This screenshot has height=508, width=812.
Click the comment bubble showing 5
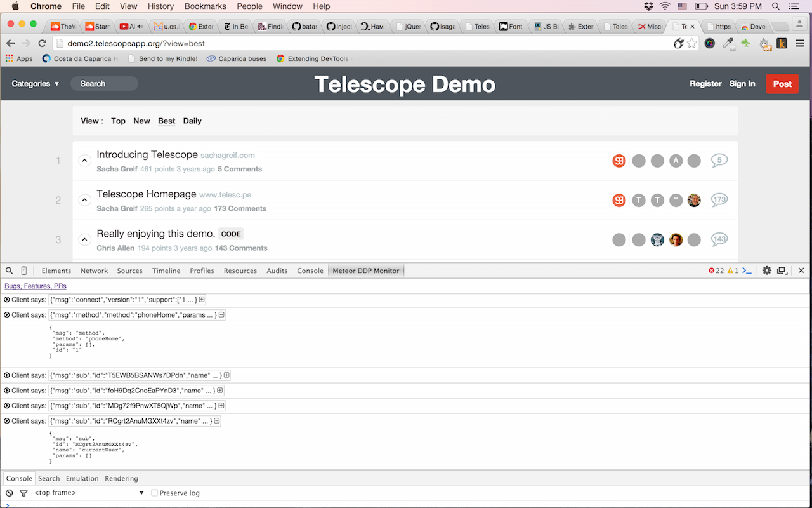tap(719, 161)
